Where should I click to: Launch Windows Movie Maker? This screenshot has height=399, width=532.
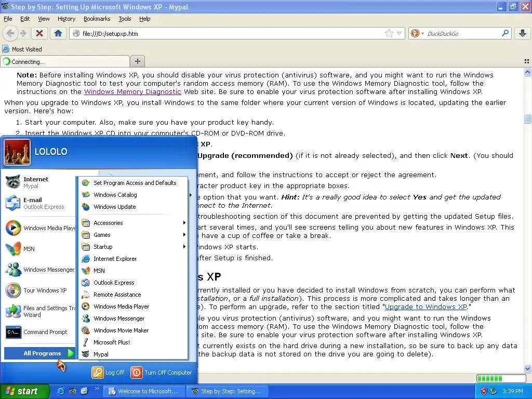point(134,330)
